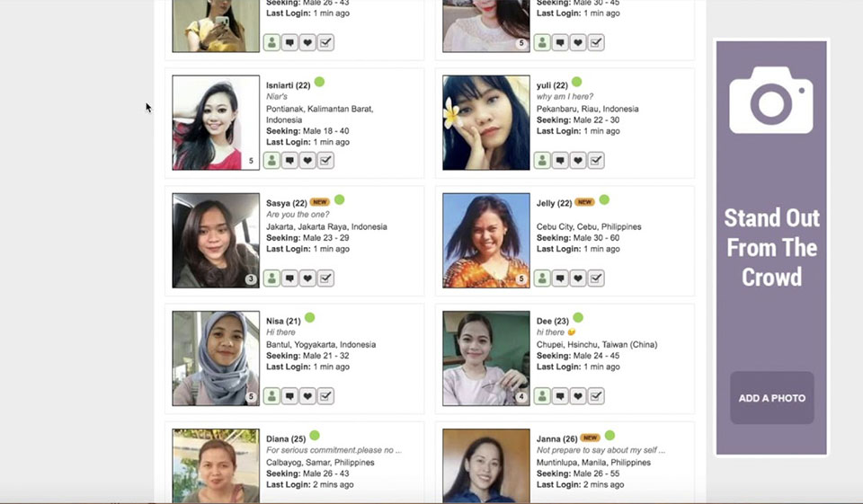Image resolution: width=863 pixels, height=504 pixels.
Task: Click the checkmark box on yuli's card
Action: point(596,161)
